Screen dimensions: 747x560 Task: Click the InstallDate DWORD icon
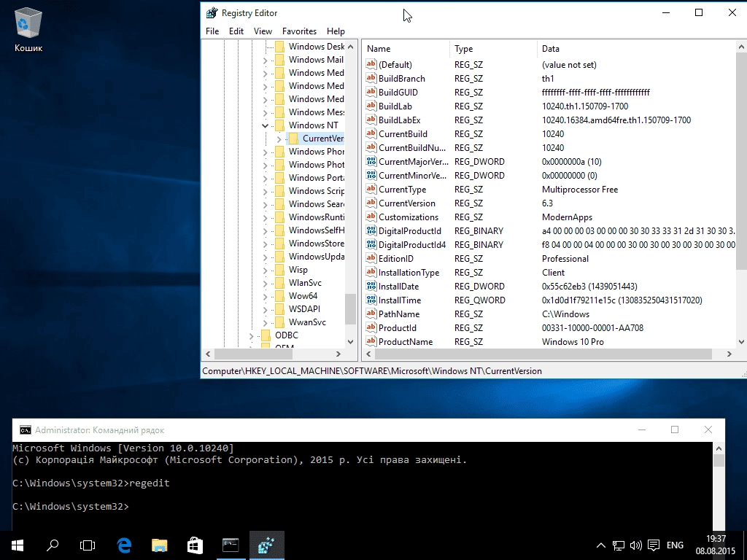(371, 286)
